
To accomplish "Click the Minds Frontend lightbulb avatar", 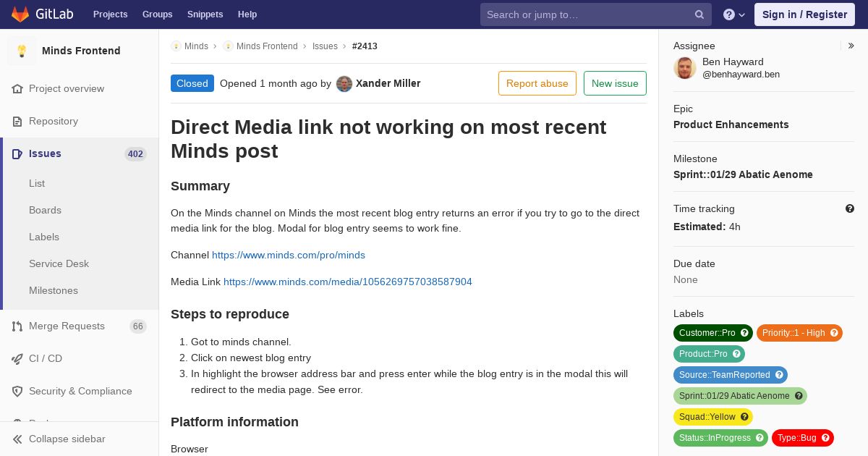I will [x=22, y=51].
